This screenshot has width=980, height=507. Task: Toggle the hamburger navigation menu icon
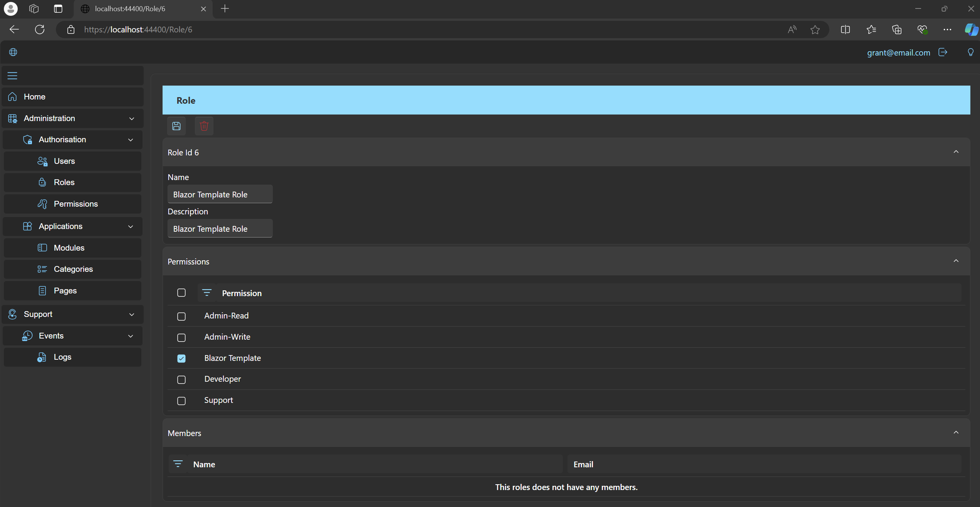(x=12, y=76)
